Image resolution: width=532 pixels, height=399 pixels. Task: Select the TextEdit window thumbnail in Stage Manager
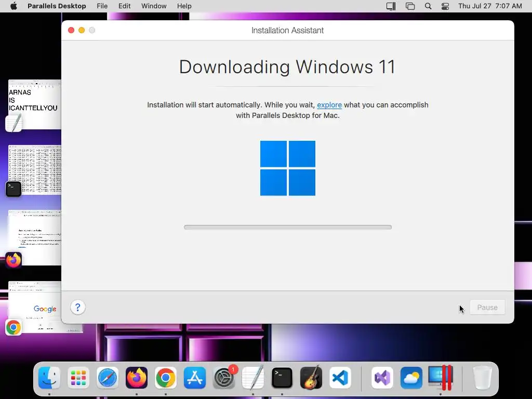pyautogui.click(x=35, y=104)
